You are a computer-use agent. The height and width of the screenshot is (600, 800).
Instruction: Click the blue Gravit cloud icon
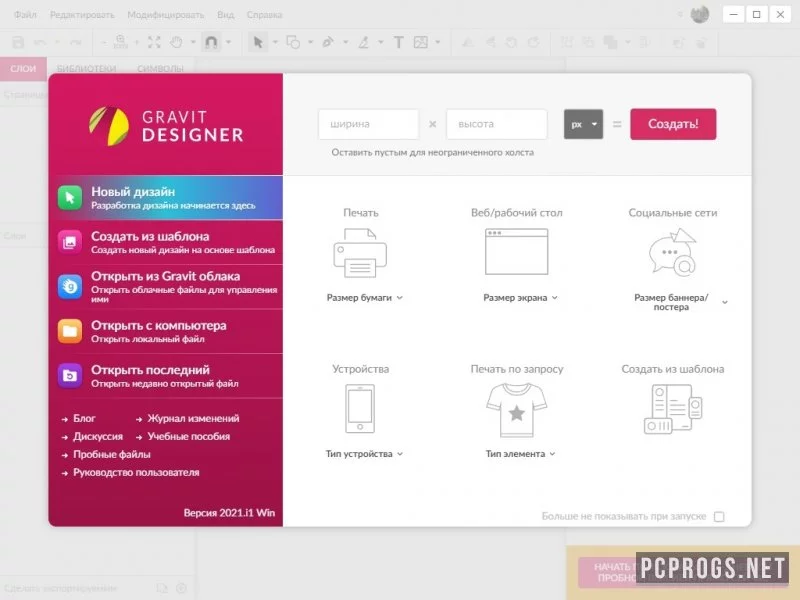70,287
